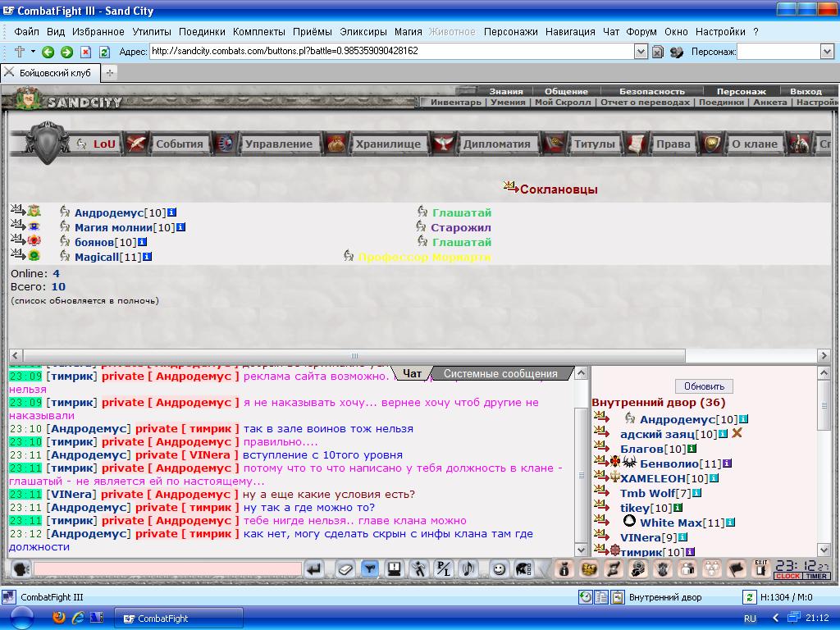840x630 pixels.
Task: Click the Firefox icon in Windows quick launch
Action: 59,618
